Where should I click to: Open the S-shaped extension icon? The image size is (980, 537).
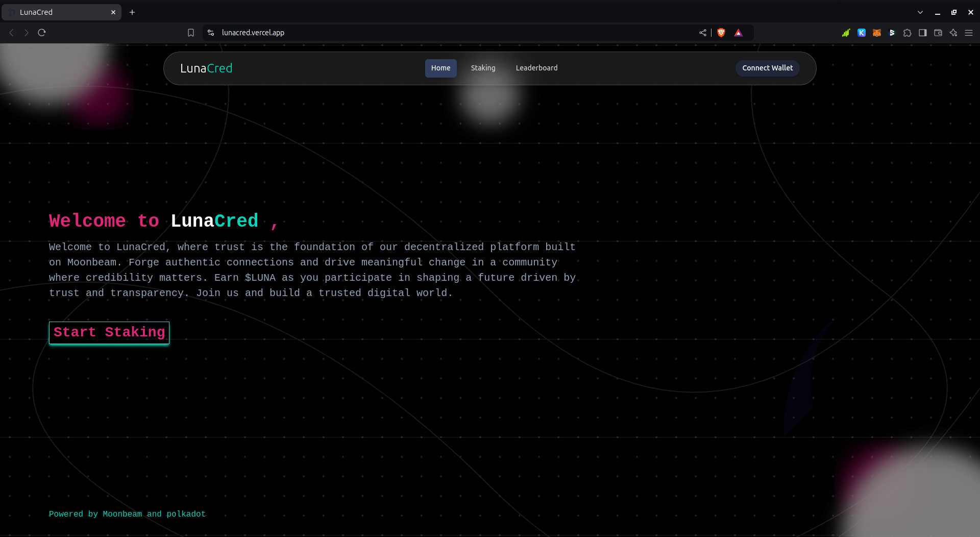(892, 33)
